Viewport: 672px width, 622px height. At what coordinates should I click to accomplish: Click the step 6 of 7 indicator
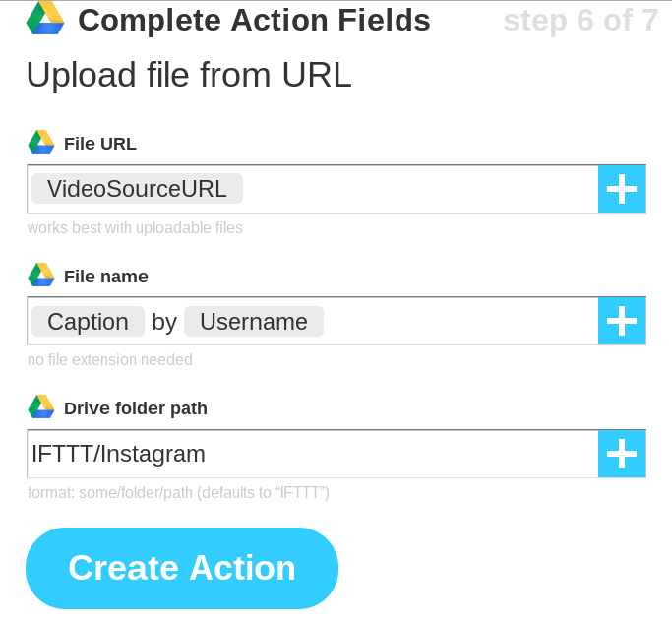(x=580, y=20)
